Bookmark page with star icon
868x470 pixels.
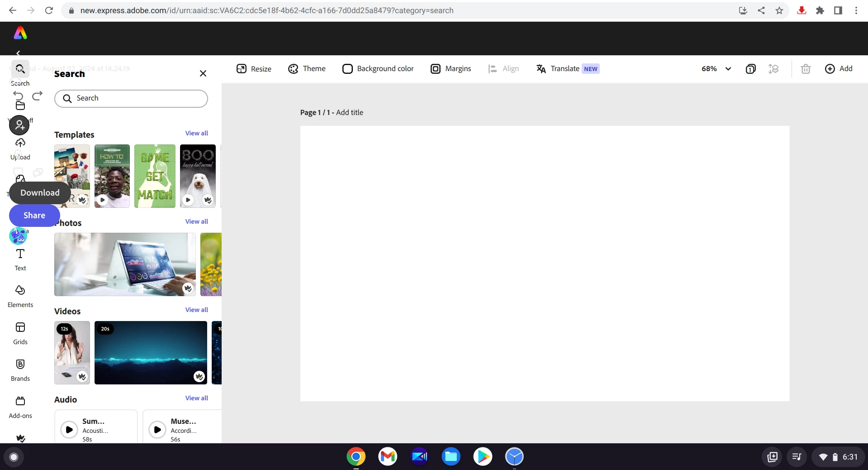[x=779, y=10]
